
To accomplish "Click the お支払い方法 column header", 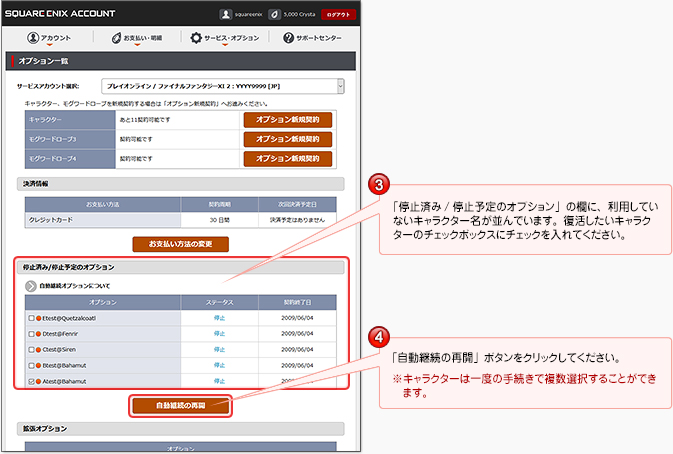I will click(x=103, y=205).
